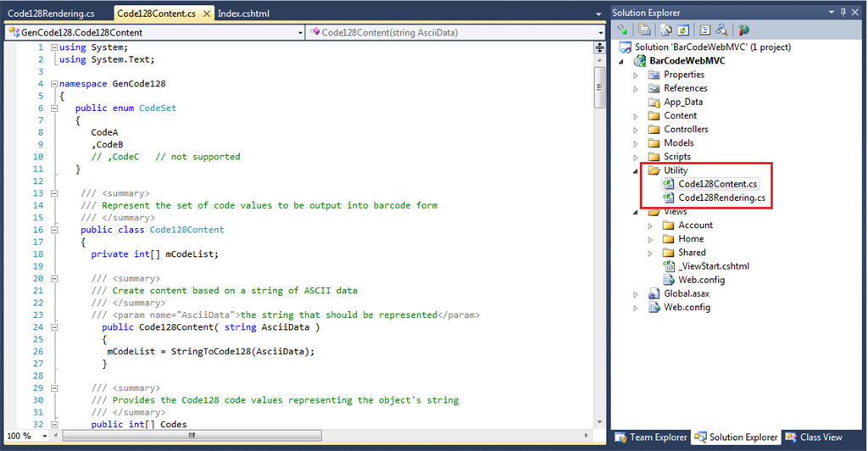The image size is (868, 451).
Task: Expand the Content folder arrow
Action: pyautogui.click(x=636, y=116)
